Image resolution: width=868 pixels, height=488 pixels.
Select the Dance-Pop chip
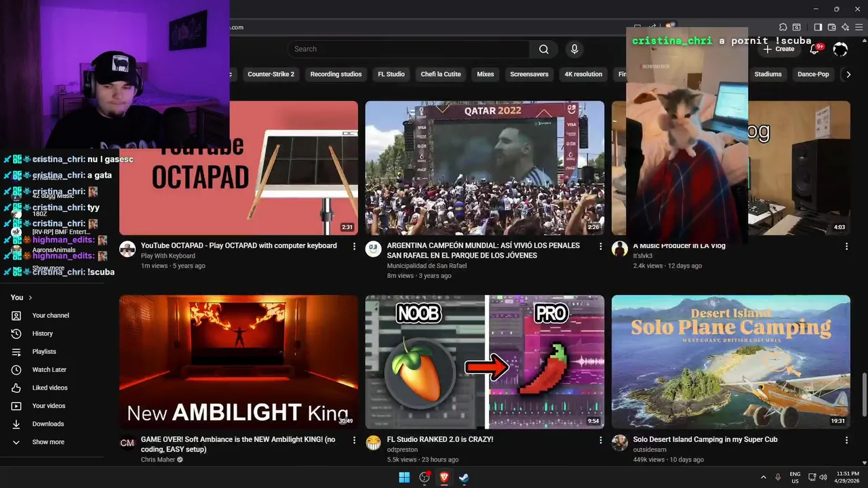(x=813, y=75)
